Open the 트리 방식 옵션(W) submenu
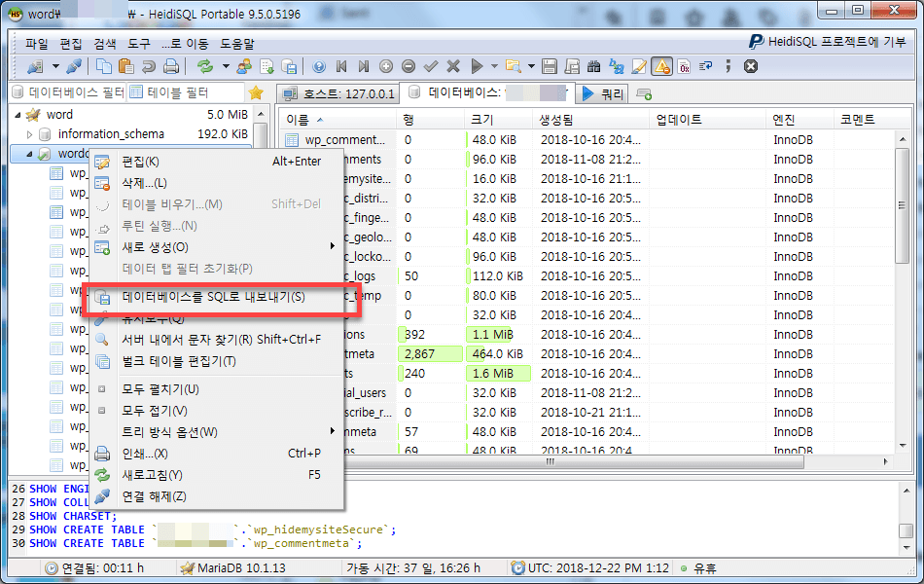 click(216, 432)
